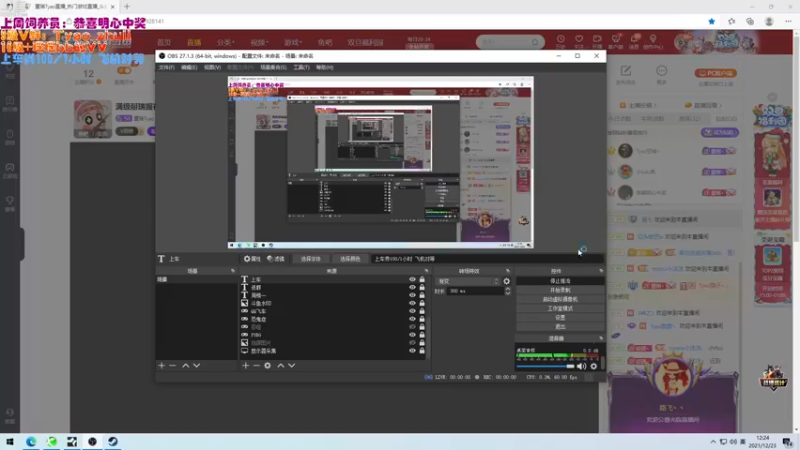Open the OBS 工具(T) menu
Viewport: 800px width, 450px height.
pos(301,67)
